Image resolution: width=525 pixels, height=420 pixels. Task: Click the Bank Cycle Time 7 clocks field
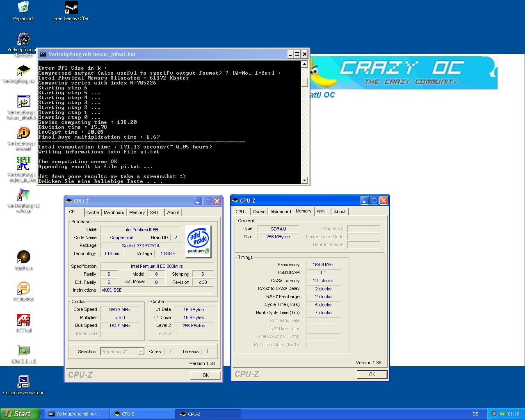click(x=323, y=313)
